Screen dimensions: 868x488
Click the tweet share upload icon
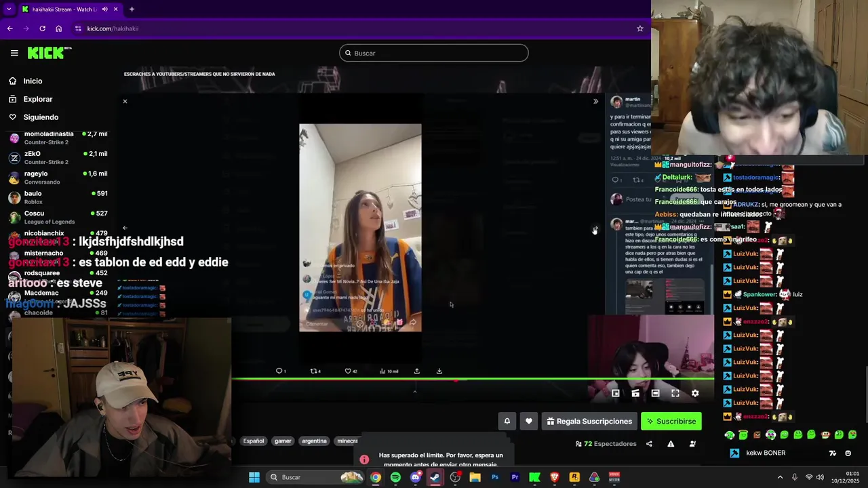pos(417,371)
